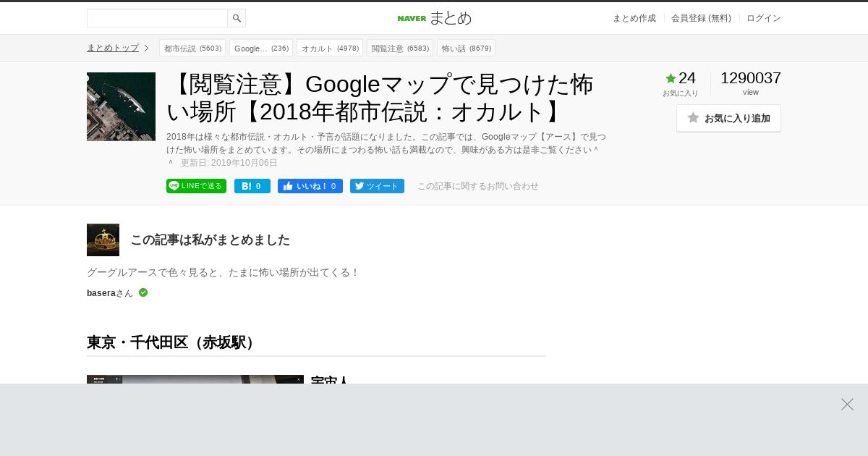This screenshot has width=868, height=456.
Task: Open the NAVER まとめ logo
Action: (434, 18)
